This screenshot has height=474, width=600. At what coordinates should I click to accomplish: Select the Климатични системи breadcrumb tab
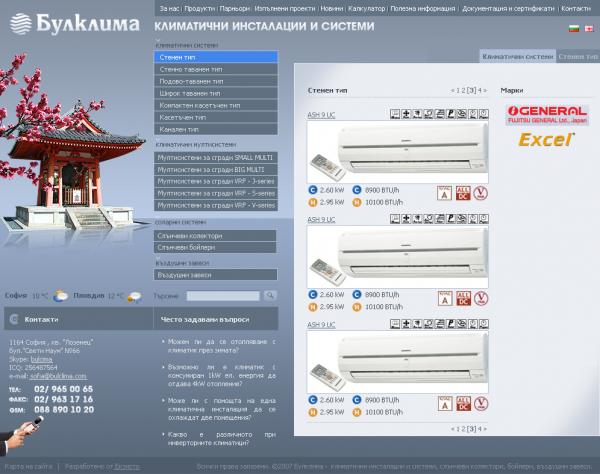coord(517,56)
